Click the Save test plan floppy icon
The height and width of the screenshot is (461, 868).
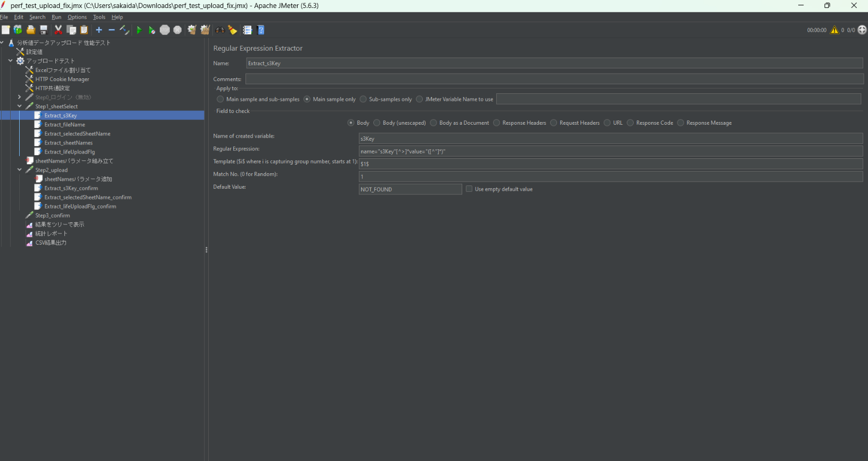tap(44, 30)
